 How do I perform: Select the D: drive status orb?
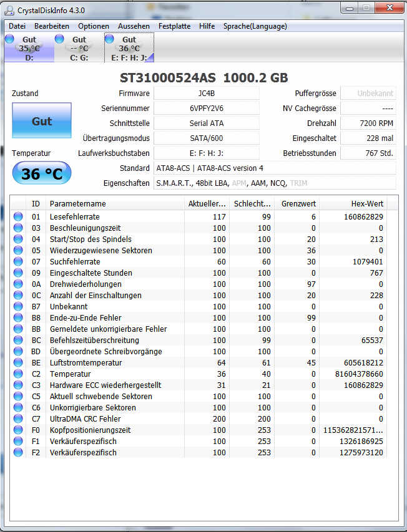click(x=9, y=39)
